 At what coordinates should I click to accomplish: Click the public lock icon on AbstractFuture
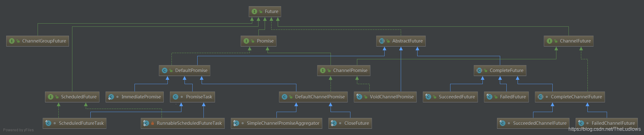click(x=388, y=41)
